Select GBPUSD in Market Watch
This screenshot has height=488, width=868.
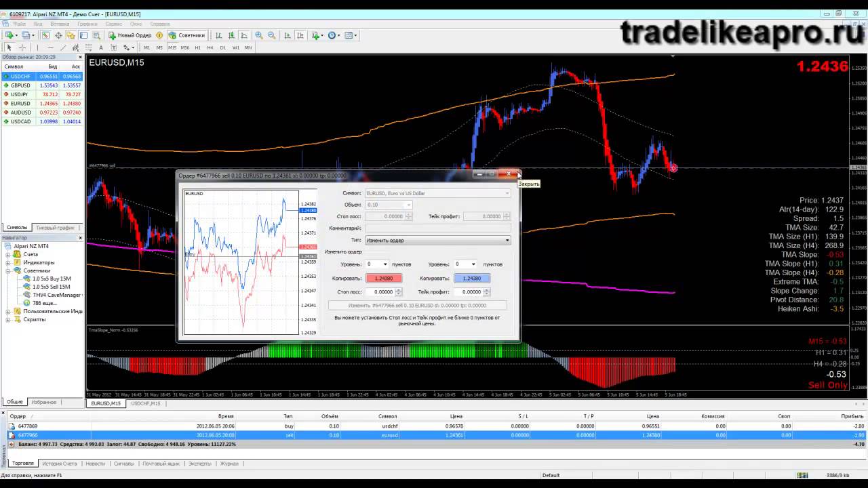click(41, 85)
